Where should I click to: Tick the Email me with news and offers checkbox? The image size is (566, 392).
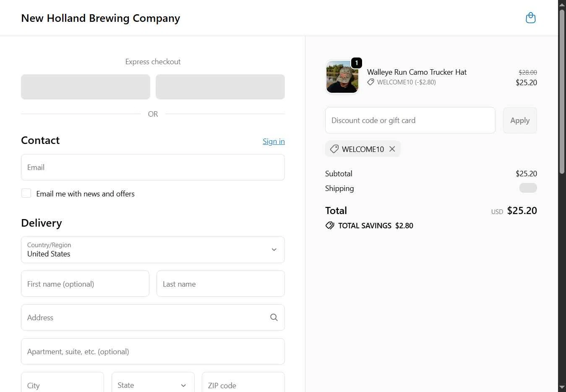(x=26, y=193)
